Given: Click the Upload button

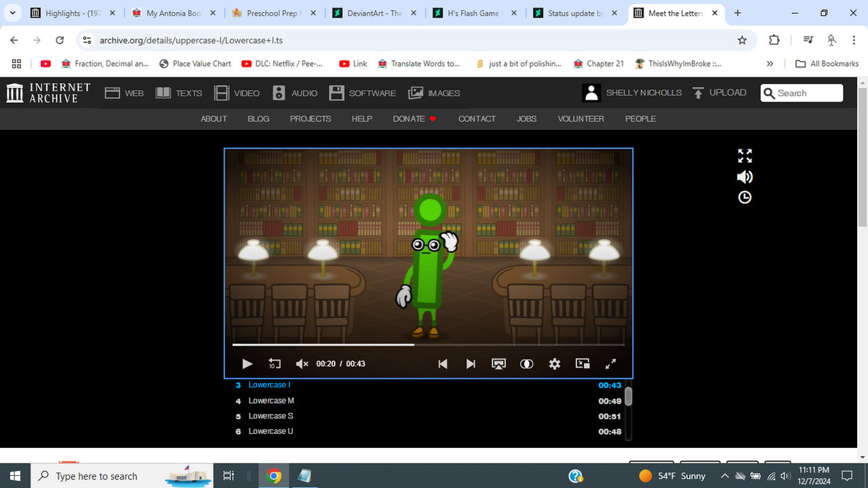Looking at the screenshot, I should point(719,93).
